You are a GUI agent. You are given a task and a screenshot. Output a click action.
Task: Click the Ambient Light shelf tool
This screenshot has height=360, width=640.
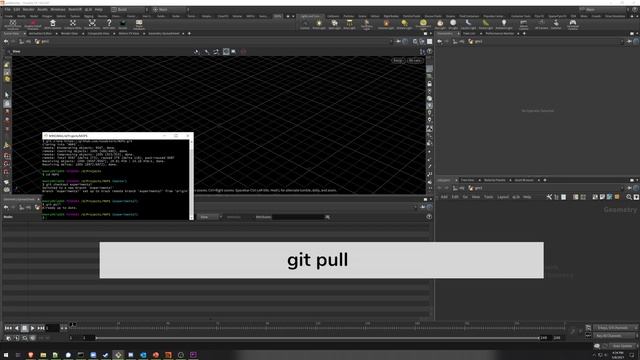504,24
